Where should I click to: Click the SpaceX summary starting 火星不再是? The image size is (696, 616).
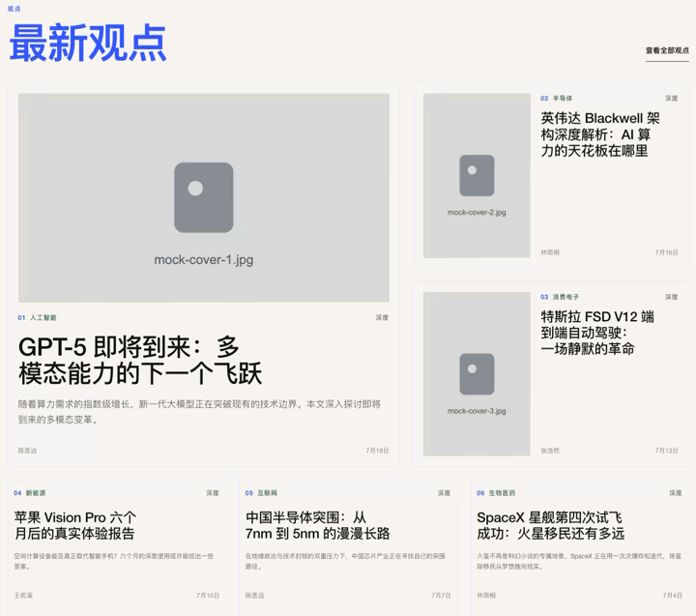pos(579,561)
